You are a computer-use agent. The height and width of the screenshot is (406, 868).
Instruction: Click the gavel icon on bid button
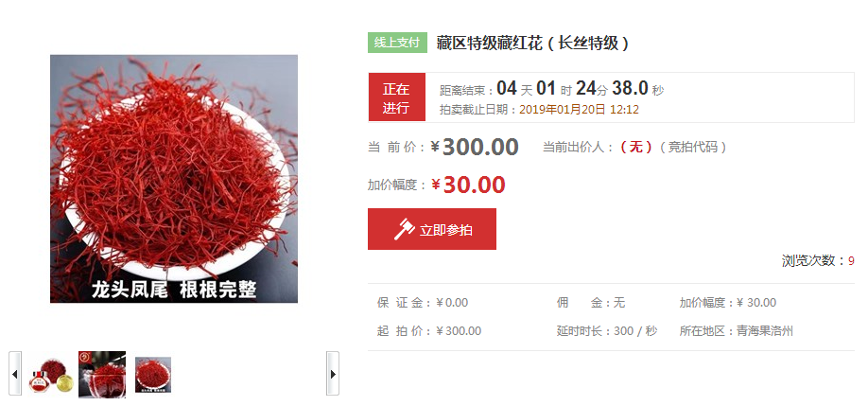tap(404, 229)
